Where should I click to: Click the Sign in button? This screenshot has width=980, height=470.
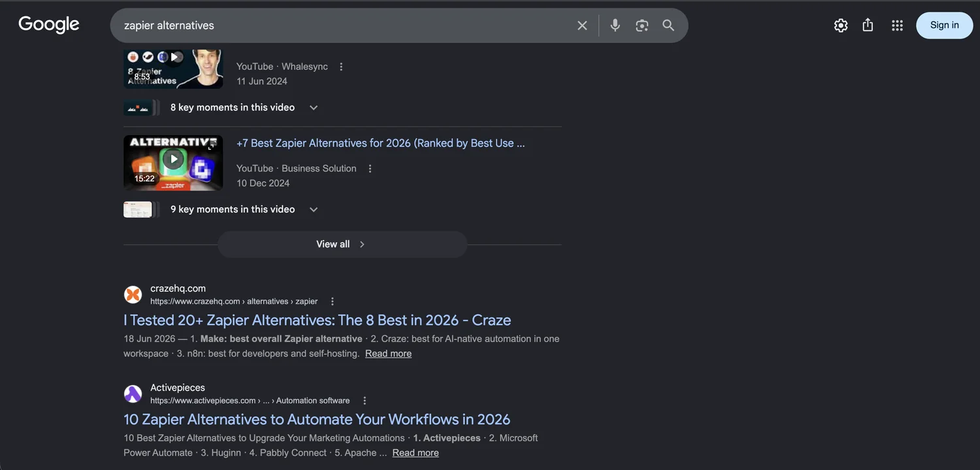[x=944, y=25]
